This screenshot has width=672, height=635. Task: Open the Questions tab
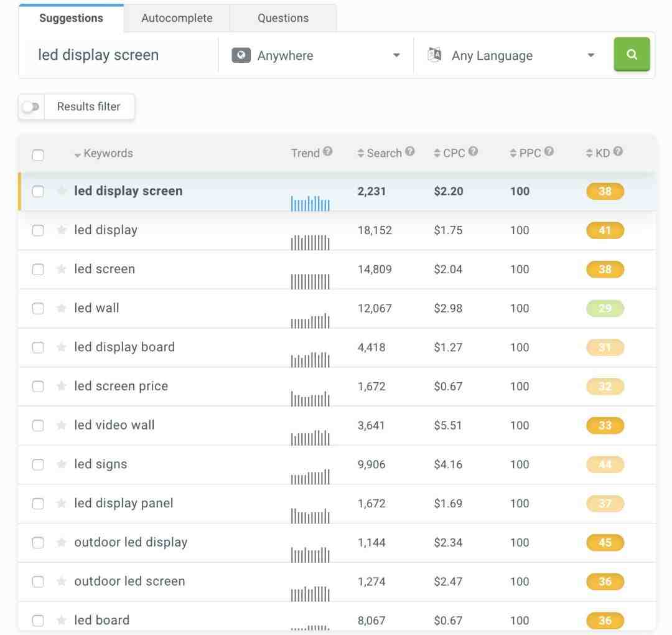[283, 18]
